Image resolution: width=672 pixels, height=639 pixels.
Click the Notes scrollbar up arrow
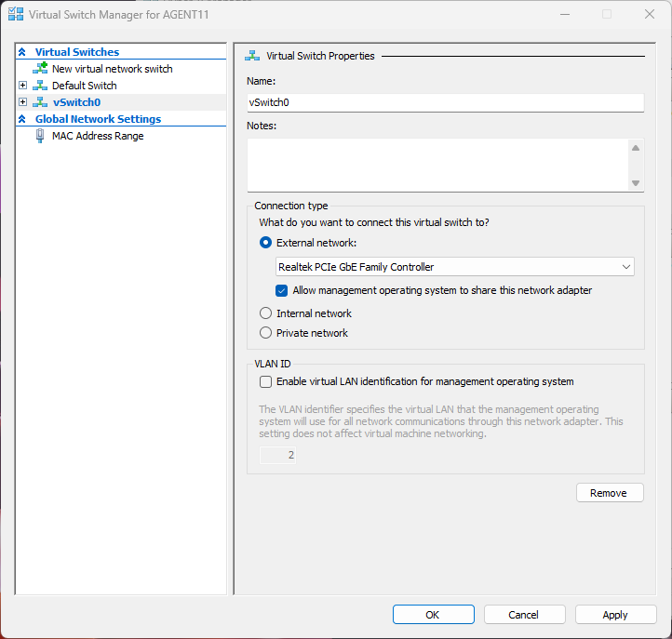(x=636, y=148)
